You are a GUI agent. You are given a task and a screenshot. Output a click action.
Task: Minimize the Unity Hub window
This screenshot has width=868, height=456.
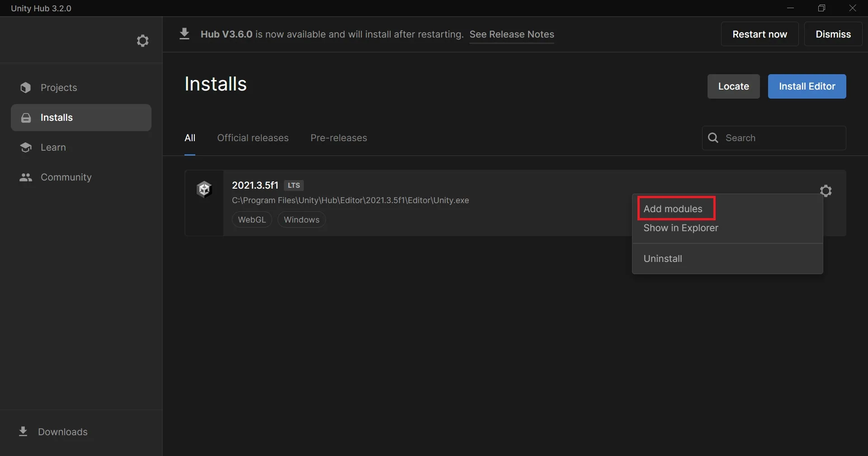791,8
